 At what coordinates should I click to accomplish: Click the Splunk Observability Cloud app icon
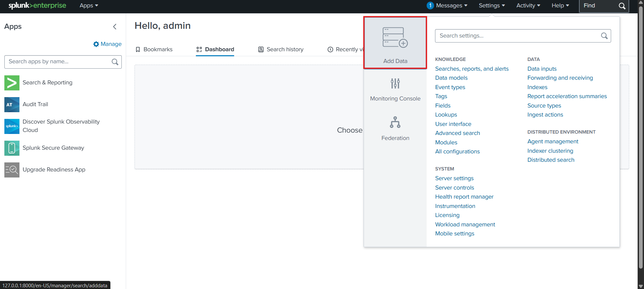point(12,126)
